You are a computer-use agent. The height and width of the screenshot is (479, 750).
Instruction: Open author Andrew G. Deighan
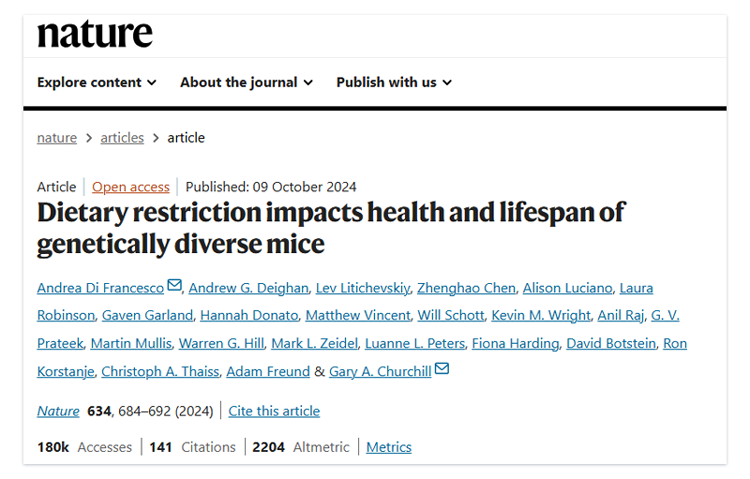(247, 288)
